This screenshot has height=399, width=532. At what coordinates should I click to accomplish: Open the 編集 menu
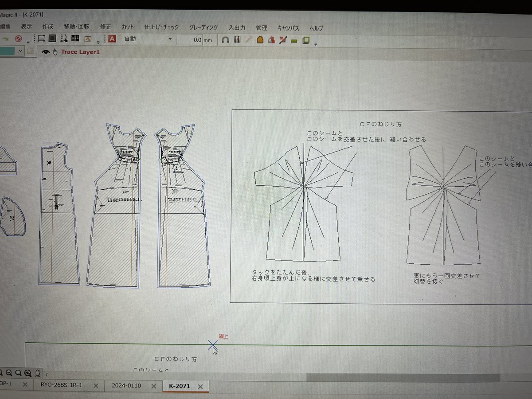[x=5, y=27]
